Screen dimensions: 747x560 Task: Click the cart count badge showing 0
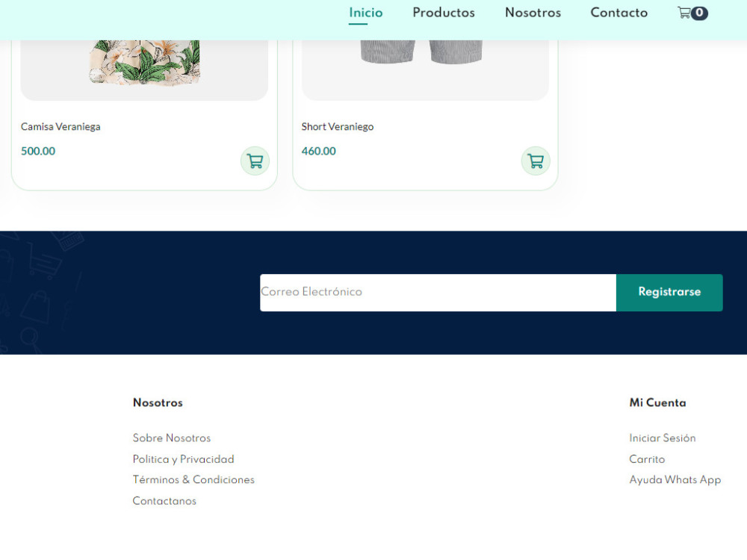(699, 13)
